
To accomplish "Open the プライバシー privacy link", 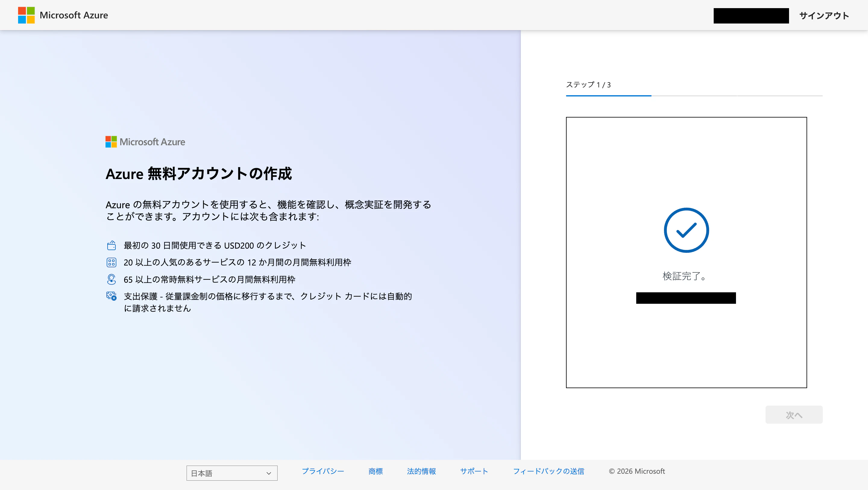I will point(323,471).
